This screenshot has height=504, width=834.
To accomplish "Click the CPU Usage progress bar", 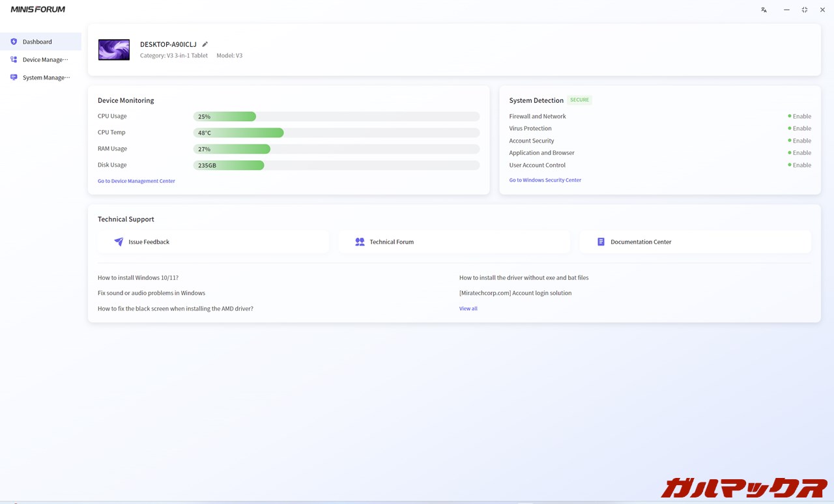I will 336,117.
